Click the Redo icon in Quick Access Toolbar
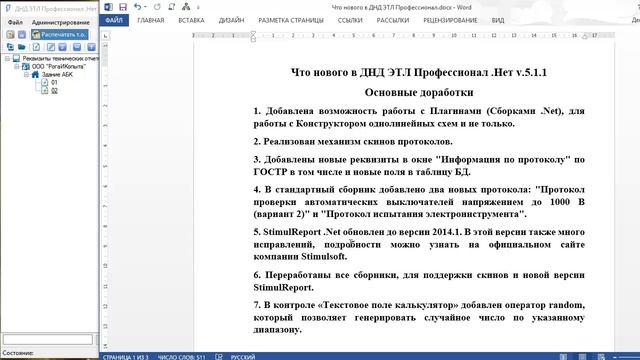Image resolution: width=640 pixels, height=360 pixels. point(157,7)
